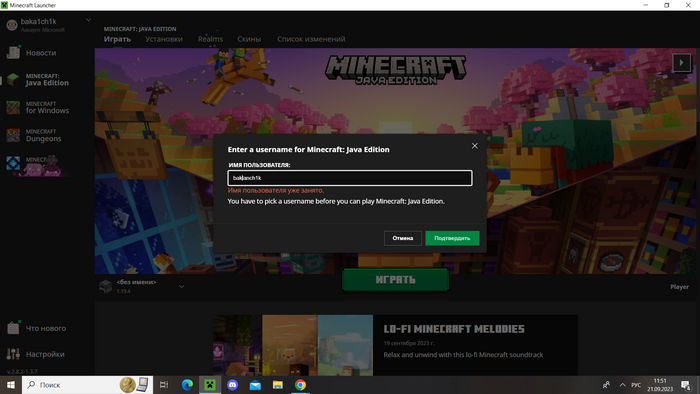Open the Mail app from taskbar
Image resolution: width=700 pixels, height=394 pixels.
[x=255, y=385]
